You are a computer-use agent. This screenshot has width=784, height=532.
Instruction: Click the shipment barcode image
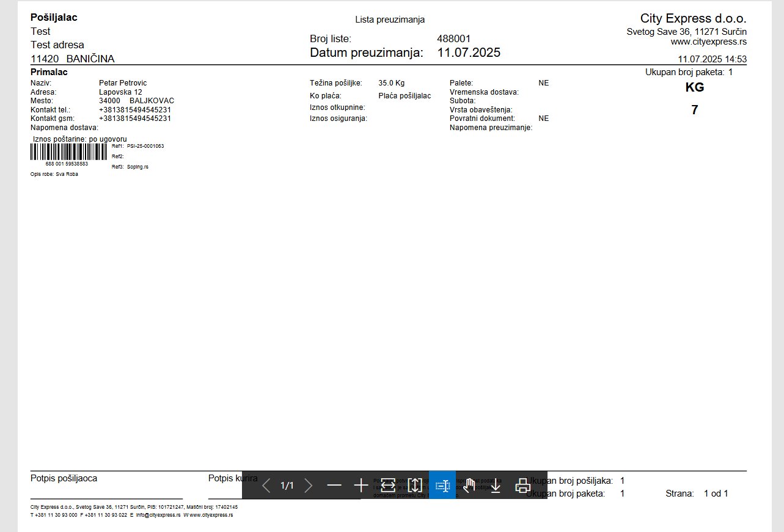[x=68, y=152]
